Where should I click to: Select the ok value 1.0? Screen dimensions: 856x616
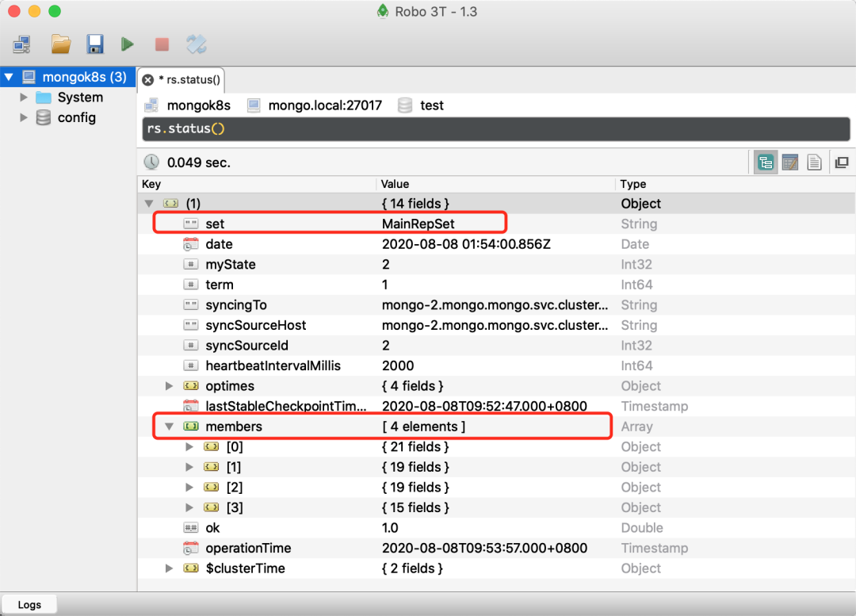(390, 528)
